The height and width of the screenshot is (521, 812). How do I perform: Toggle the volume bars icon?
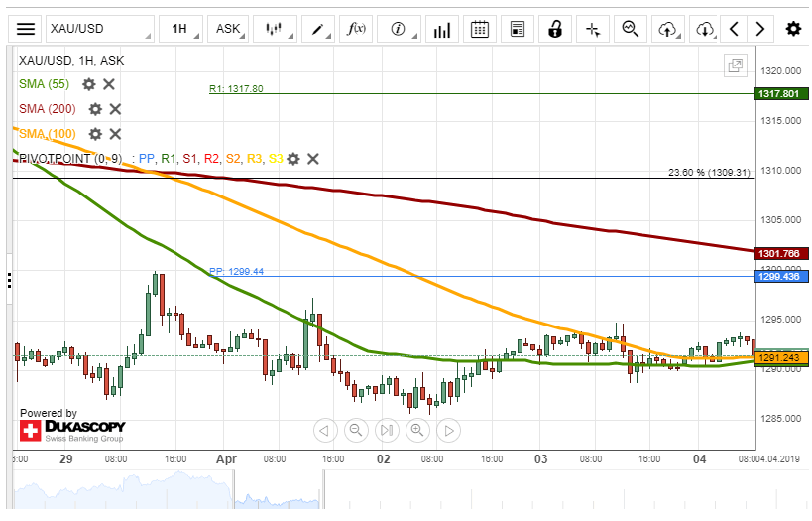tap(442, 29)
